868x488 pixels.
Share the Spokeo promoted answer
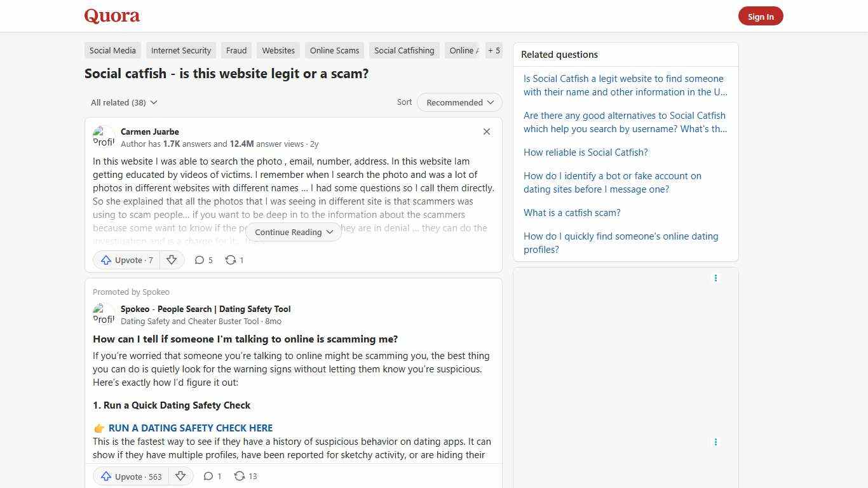click(244, 476)
